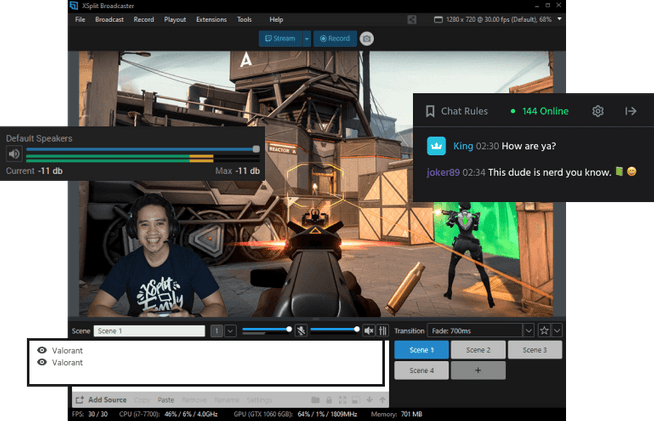
Task: Switch to Scene 2
Action: point(478,350)
